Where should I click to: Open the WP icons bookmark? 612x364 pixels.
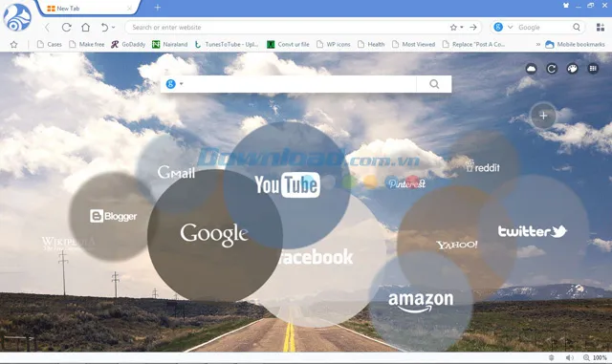pyautogui.click(x=334, y=45)
